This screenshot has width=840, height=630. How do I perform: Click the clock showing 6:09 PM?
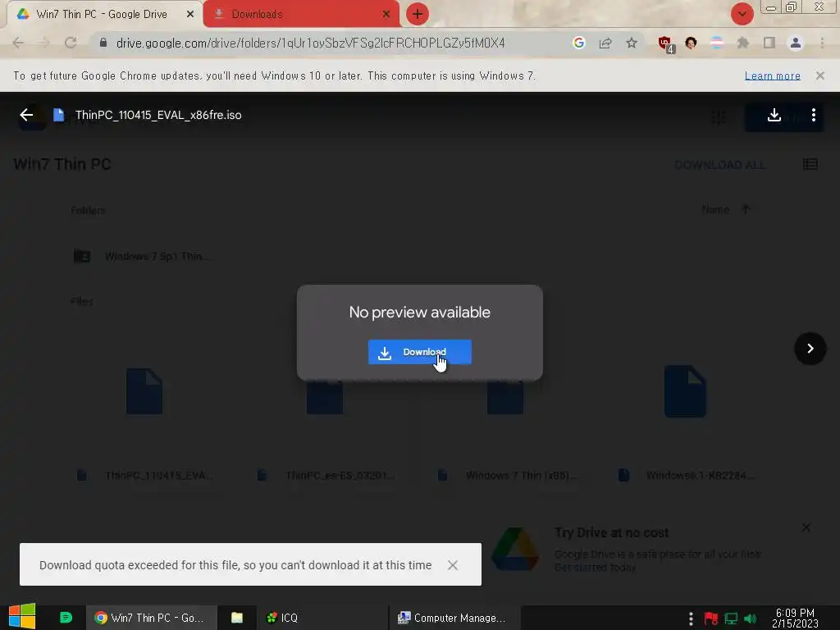pyautogui.click(x=795, y=618)
